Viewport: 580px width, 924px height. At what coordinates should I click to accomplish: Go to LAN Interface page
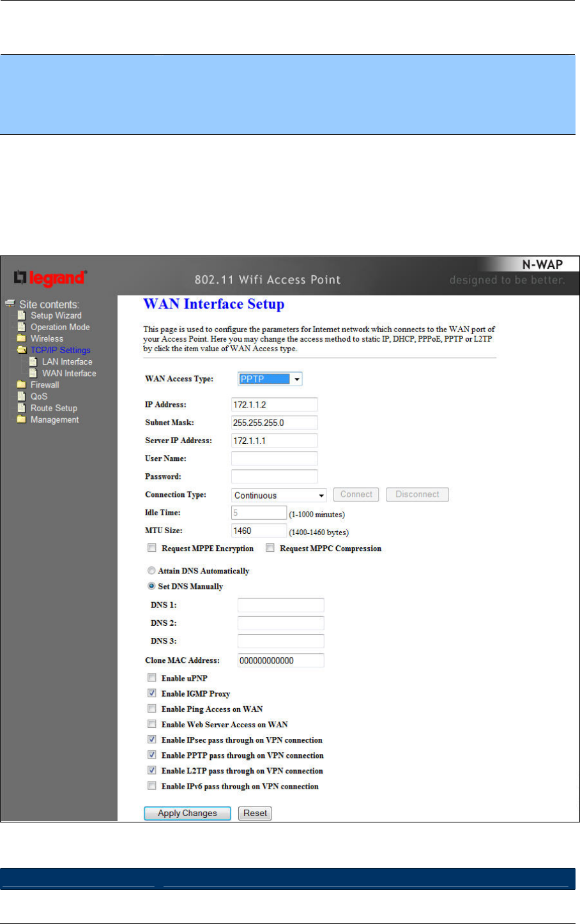[67, 361]
